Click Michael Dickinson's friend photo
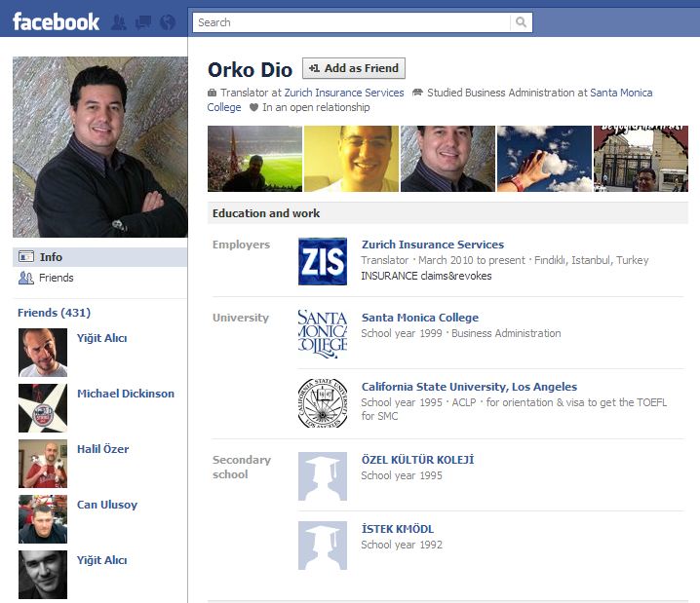This screenshot has width=700, height=603. point(43,408)
